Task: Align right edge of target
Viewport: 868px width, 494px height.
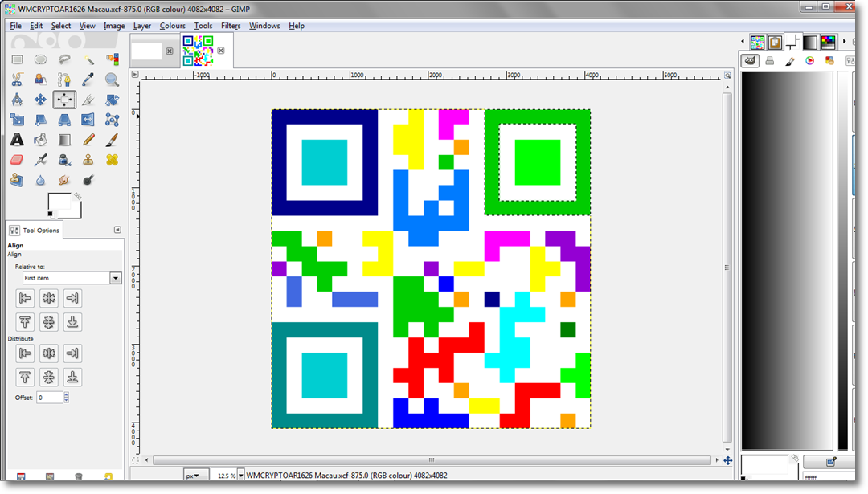Action: pyautogui.click(x=72, y=298)
